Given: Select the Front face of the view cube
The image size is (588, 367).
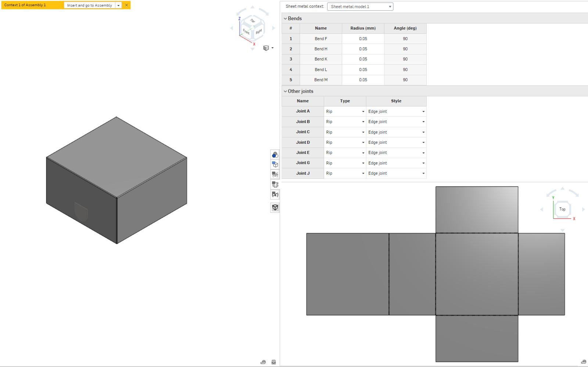Looking at the screenshot, I should (246, 32).
